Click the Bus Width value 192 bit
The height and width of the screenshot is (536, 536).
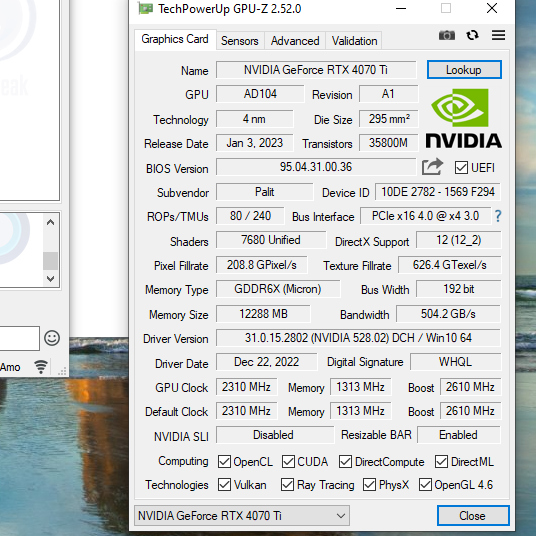click(458, 289)
